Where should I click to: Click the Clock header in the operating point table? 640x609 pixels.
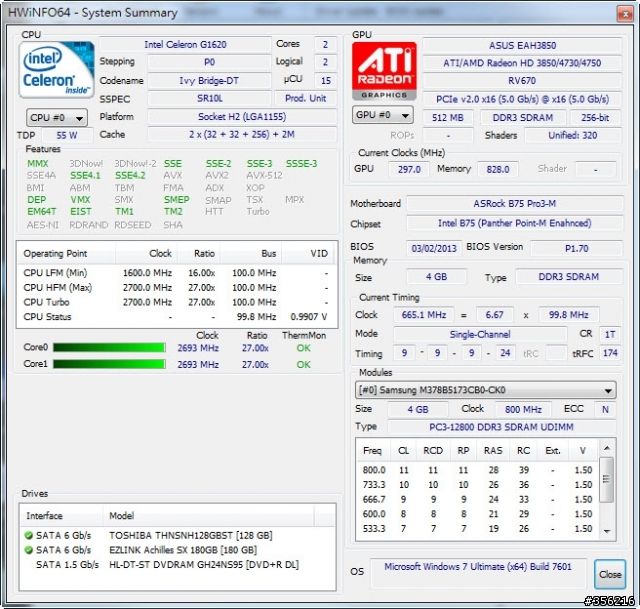pyautogui.click(x=147, y=253)
